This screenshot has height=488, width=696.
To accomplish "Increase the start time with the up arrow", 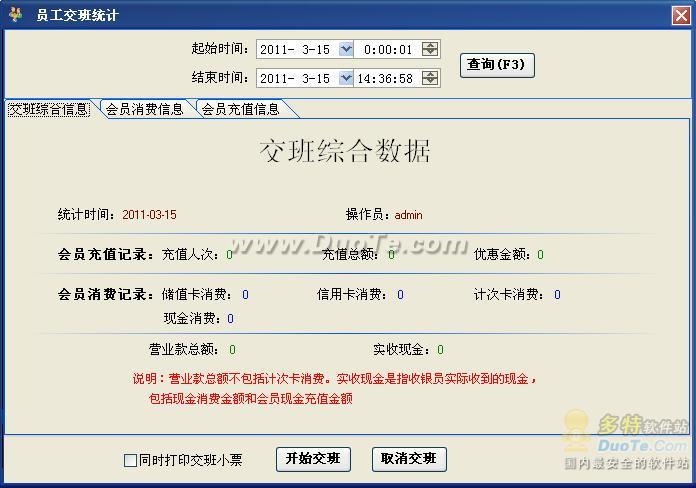I will tap(430, 45).
